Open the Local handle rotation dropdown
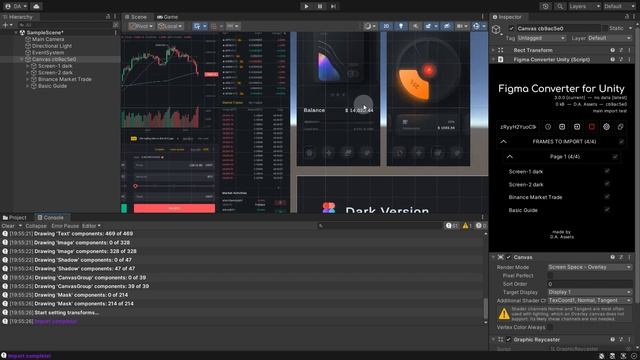Image resolution: width=640 pixels, height=360 pixels. click(170, 26)
